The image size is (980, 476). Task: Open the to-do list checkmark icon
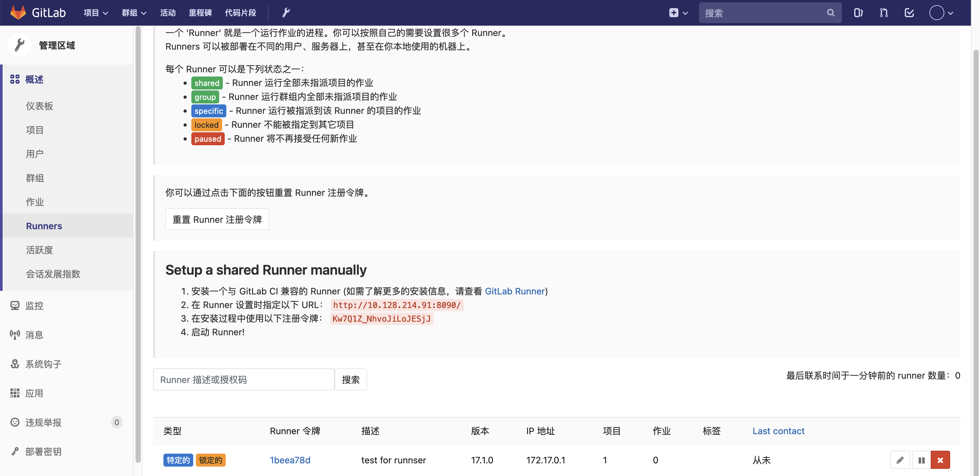point(909,13)
